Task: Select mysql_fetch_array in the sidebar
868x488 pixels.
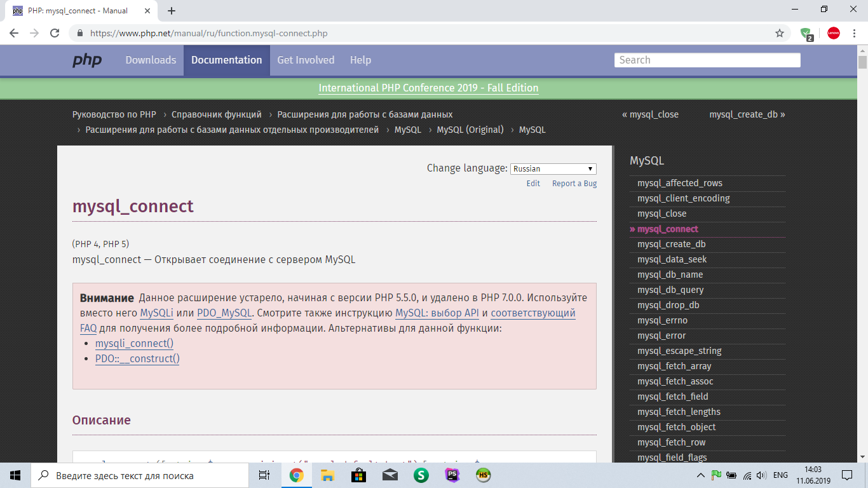Action: 674,366
